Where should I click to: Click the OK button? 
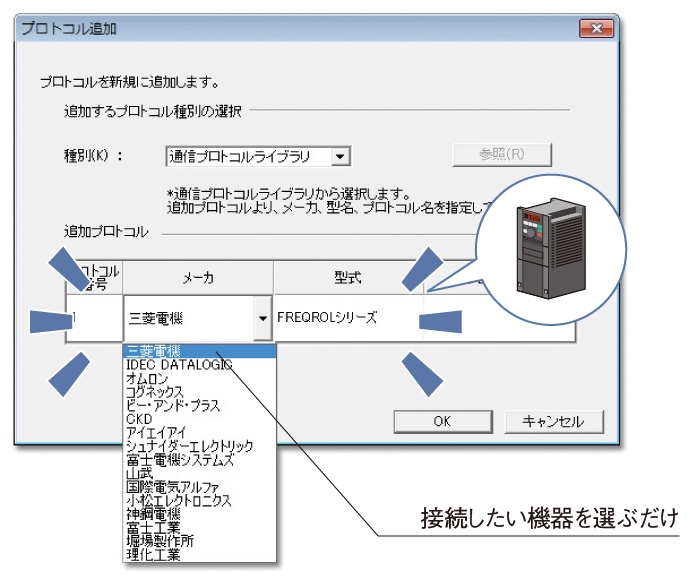(442, 421)
